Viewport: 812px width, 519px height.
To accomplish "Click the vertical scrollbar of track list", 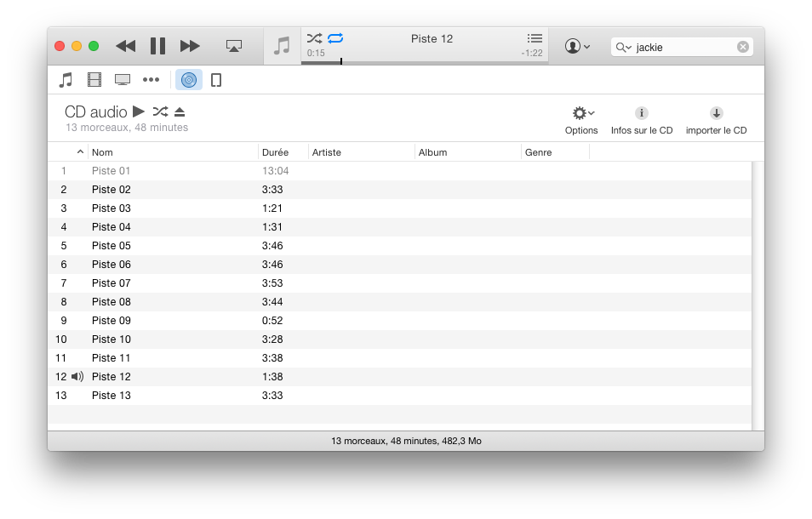I will [x=758, y=296].
